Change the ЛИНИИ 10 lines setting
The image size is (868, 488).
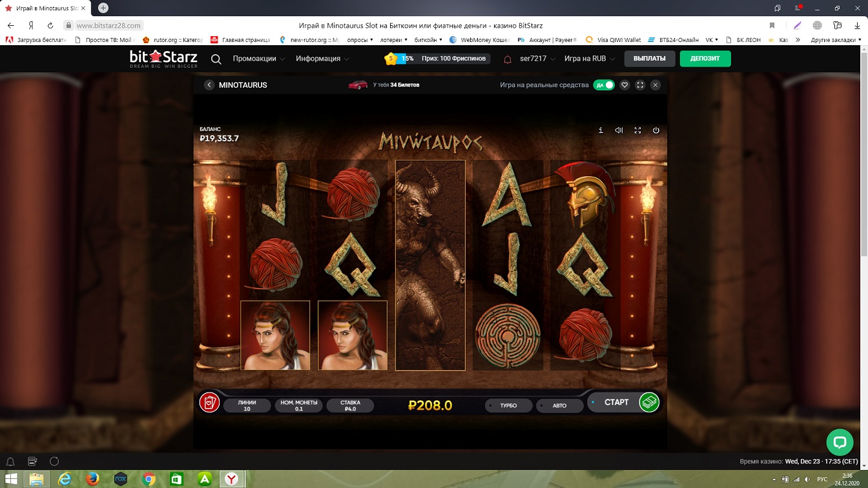pos(247,405)
